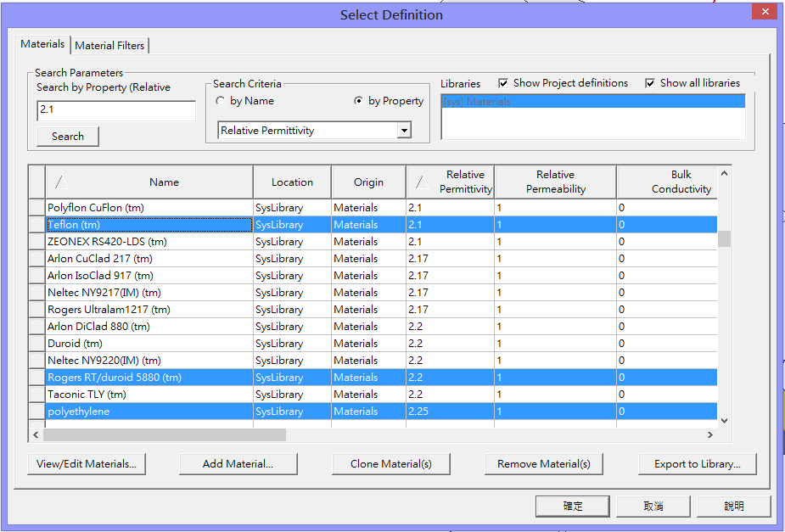Select Rogers RT/duroid 5880 (tm) material
The image size is (785, 532).
(x=149, y=378)
